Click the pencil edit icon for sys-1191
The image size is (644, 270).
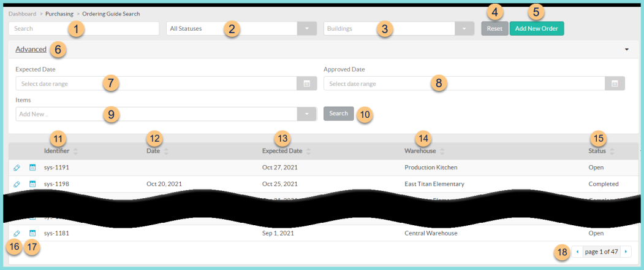point(17,168)
